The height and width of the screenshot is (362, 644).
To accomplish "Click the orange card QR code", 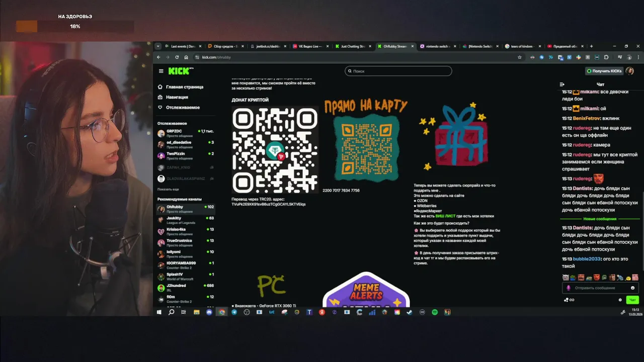I will [366, 148].
